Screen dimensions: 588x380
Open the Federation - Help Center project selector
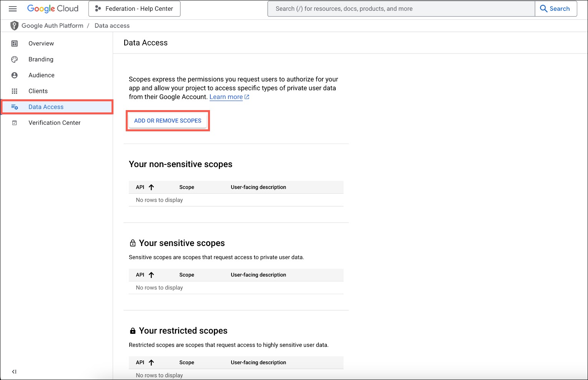[134, 8]
